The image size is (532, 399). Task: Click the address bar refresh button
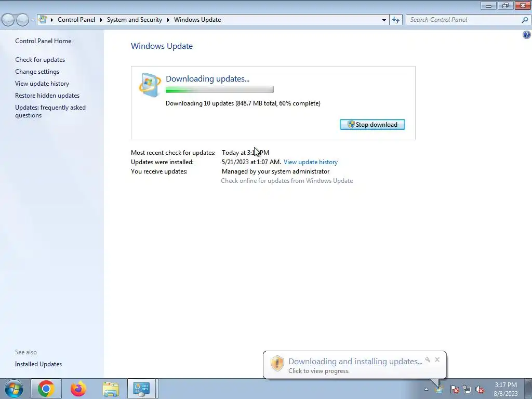pos(395,20)
